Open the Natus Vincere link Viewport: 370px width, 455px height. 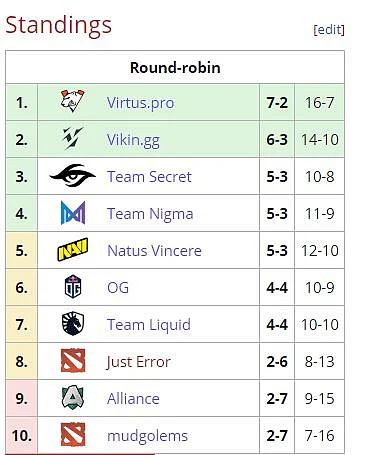point(154,251)
